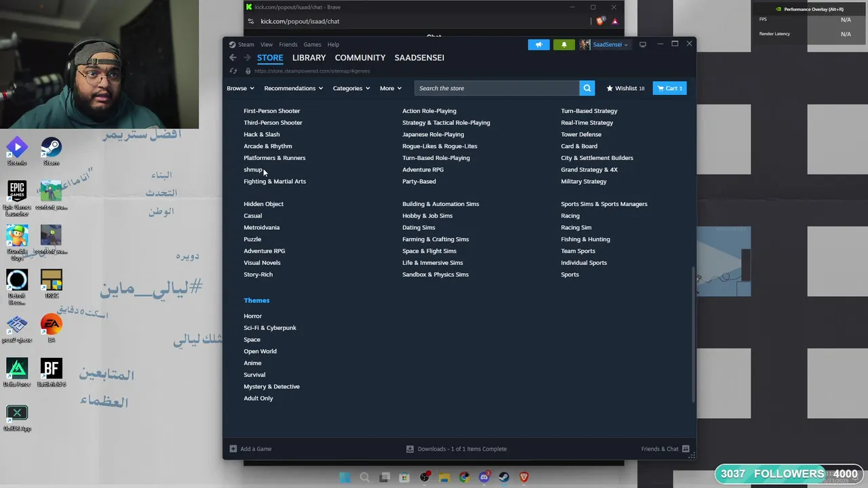Image resolution: width=868 pixels, height=488 pixels.
Task: Open Stremio desktop shortcut
Action: pyautogui.click(x=17, y=152)
